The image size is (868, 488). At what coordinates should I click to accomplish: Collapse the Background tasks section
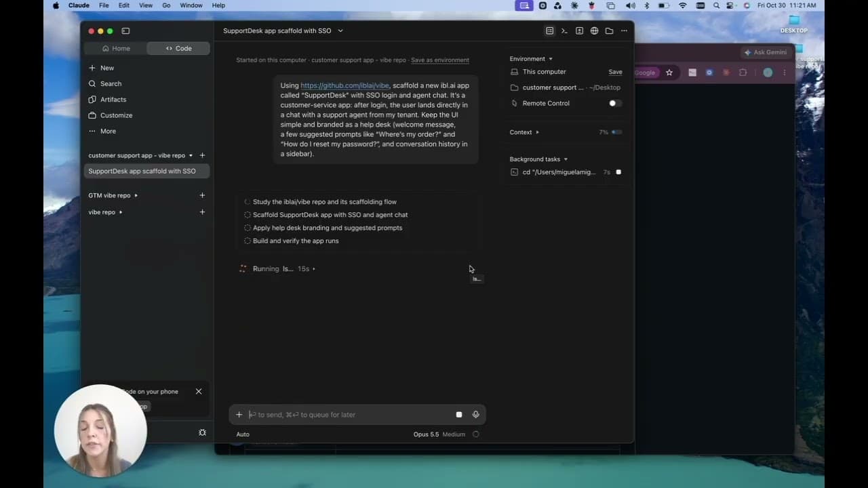click(x=566, y=159)
